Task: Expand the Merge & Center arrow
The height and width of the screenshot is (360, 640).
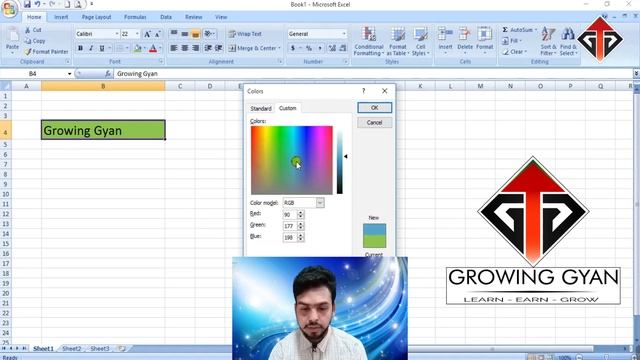Action: tap(280, 48)
